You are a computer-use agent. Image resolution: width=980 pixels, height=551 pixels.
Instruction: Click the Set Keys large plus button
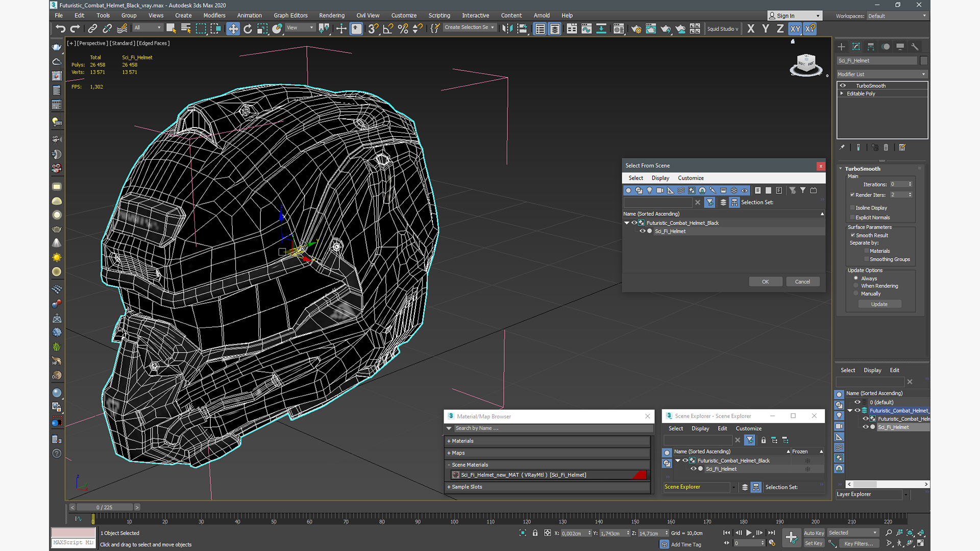(x=791, y=537)
